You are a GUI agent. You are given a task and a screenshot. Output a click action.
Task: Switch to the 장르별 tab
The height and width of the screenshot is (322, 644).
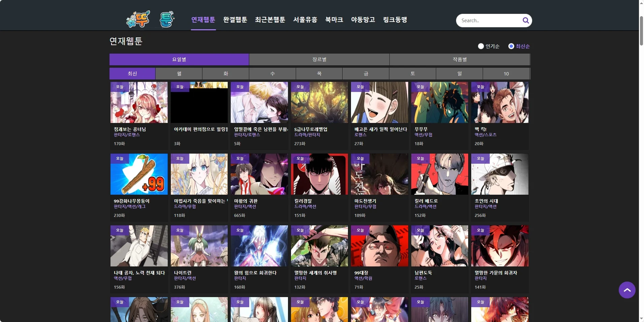click(x=319, y=59)
